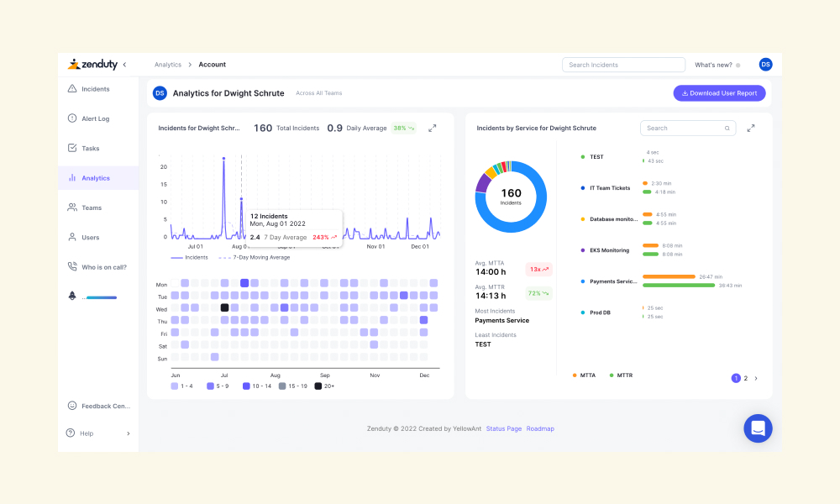
Task: Open the Status Page link
Action: coord(503,428)
